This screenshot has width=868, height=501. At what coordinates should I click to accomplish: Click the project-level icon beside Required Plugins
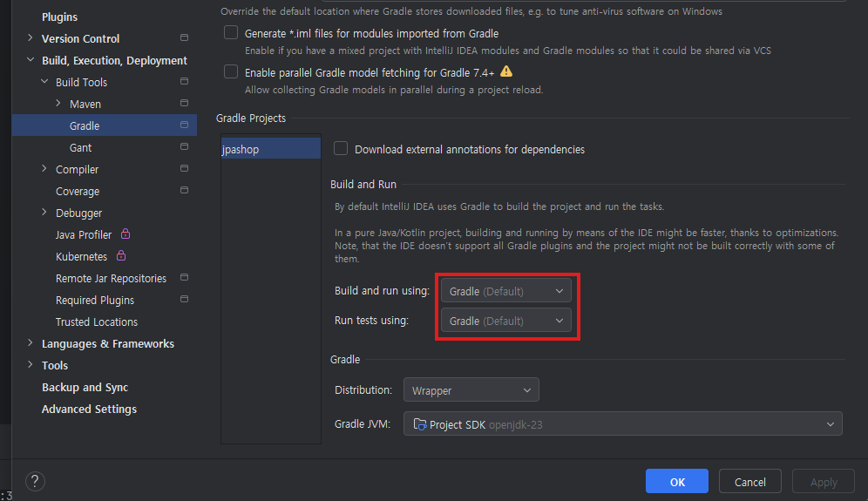[185, 300]
